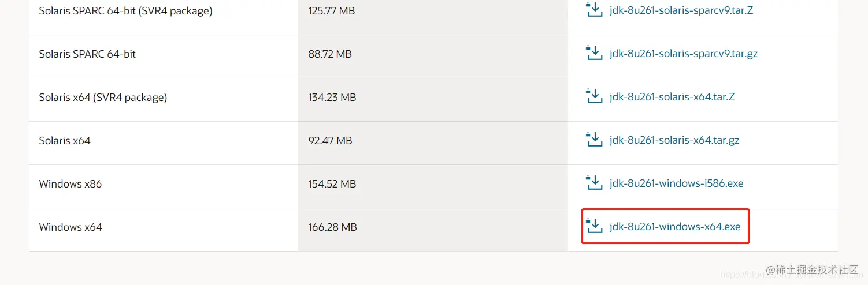Click download icon beside jdk-8u261-solaris-x64.tar.Z
The image size is (868, 285).
[x=594, y=96]
